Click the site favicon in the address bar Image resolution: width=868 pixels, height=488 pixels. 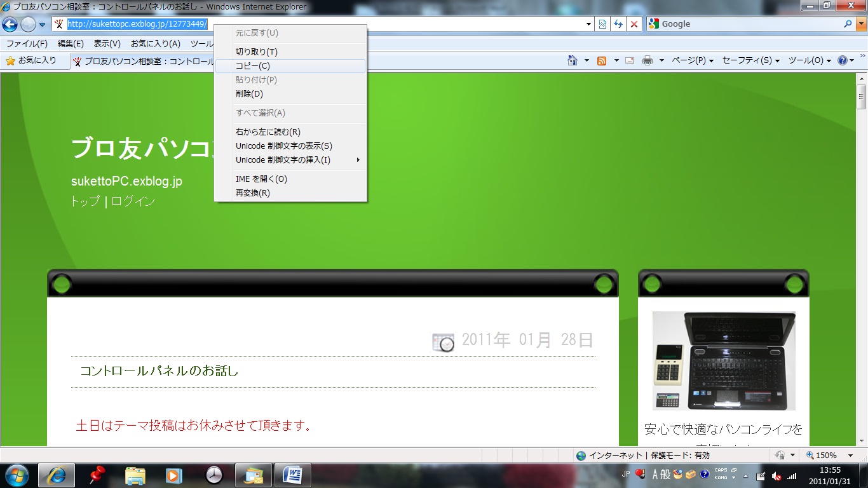point(59,24)
